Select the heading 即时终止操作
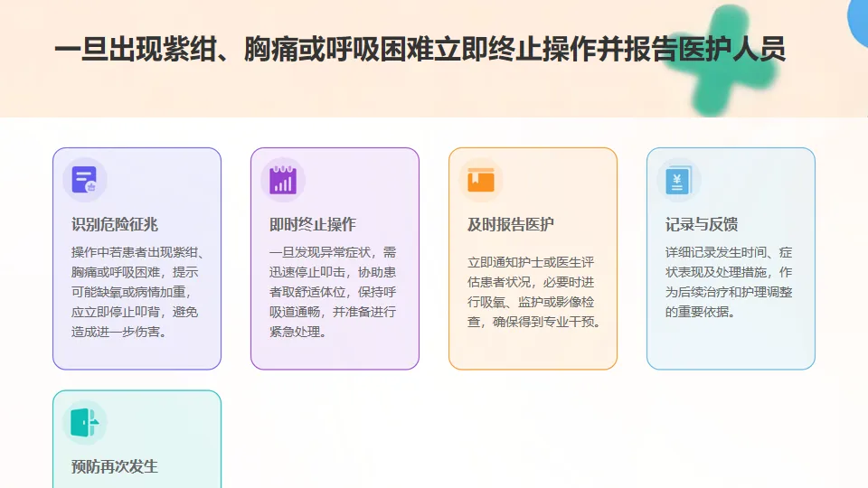Viewport: 868px width, 488px height. 313,225
